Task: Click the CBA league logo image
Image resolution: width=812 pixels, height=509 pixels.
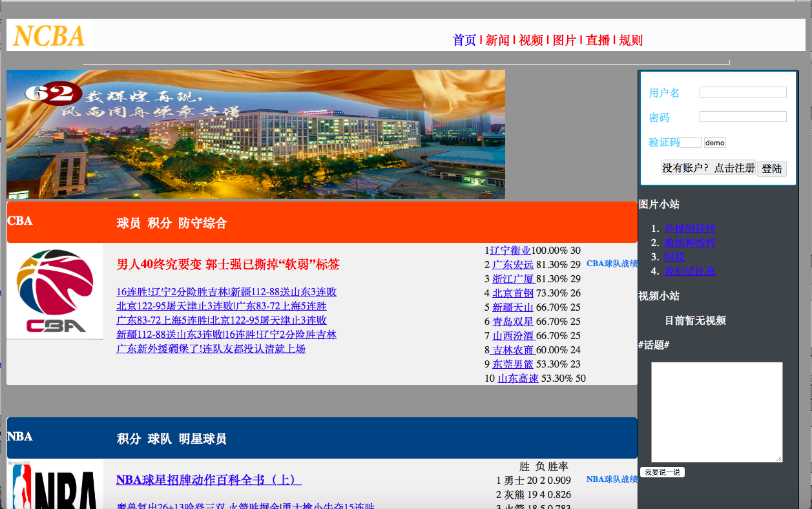Action: click(x=55, y=291)
